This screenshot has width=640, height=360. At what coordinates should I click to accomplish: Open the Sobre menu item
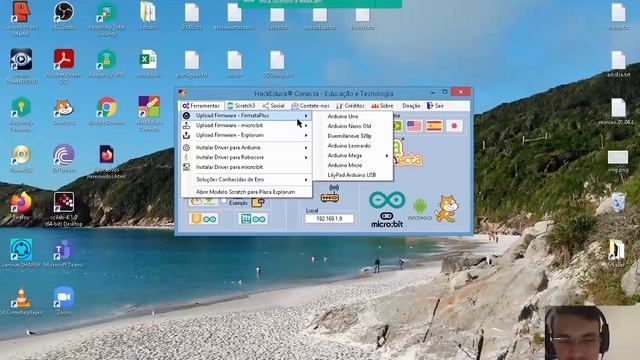(382, 106)
